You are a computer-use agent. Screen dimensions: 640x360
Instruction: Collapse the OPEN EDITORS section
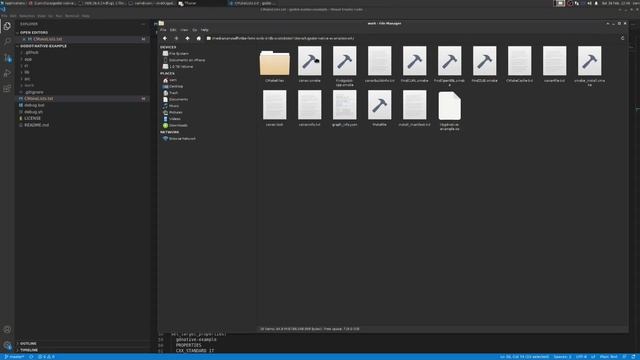pos(34,33)
